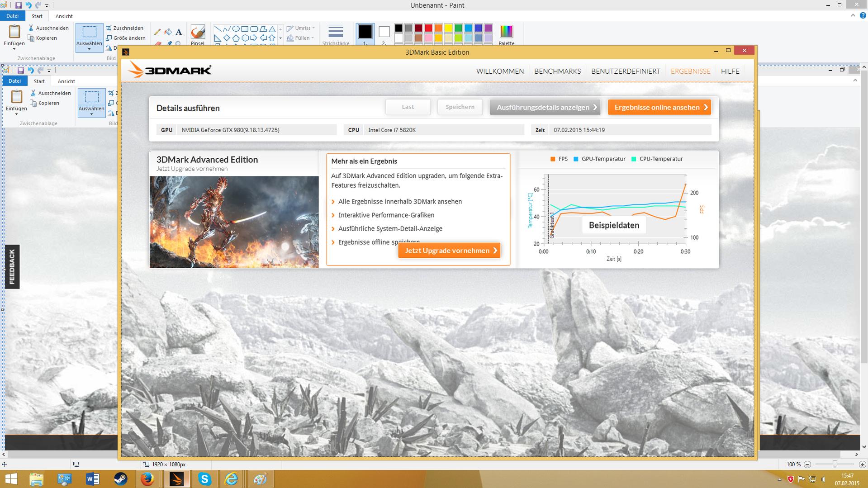
Task: Select the Fill bucket tool
Action: click(168, 32)
